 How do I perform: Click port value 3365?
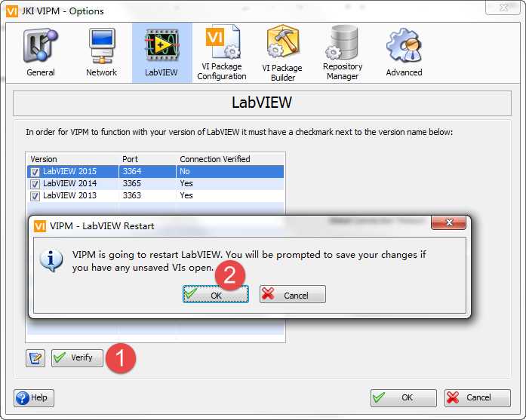pos(132,183)
